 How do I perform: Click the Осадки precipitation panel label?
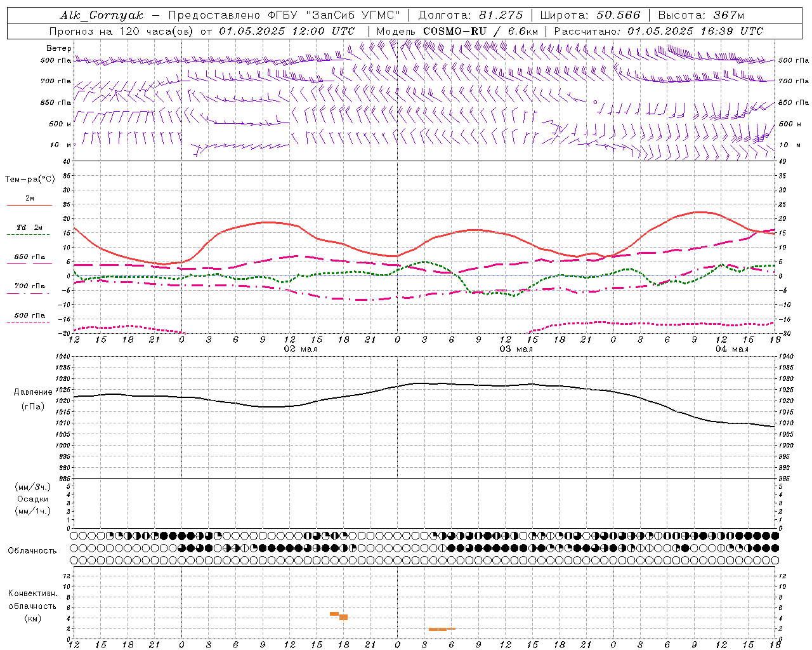pyautogui.click(x=33, y=499)
